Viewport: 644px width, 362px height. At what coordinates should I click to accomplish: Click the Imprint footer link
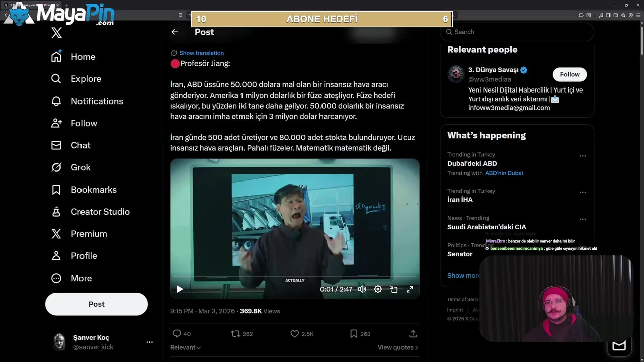pyautogui.click(x=455, y=310)
